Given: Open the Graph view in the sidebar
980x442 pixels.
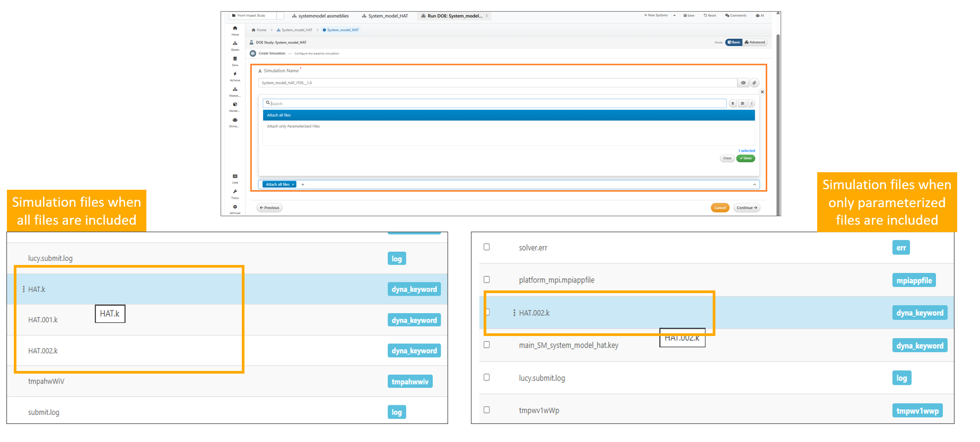Looking at the screenshot, I should click(235, 44).
